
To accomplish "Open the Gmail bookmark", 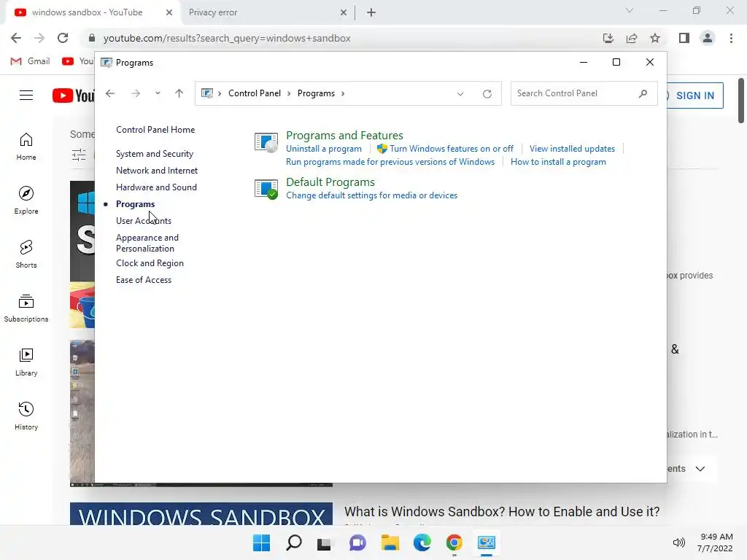I will [x=30, y=61].
